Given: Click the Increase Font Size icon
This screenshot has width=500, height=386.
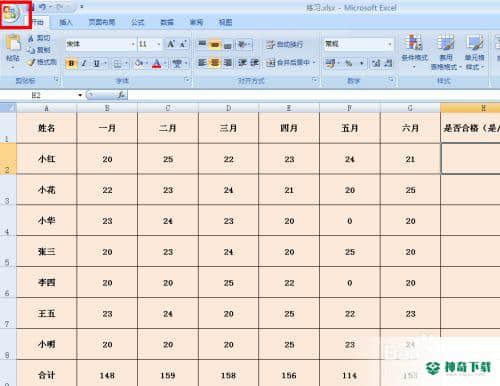Looking at the screenshot, I should (171, 44).
